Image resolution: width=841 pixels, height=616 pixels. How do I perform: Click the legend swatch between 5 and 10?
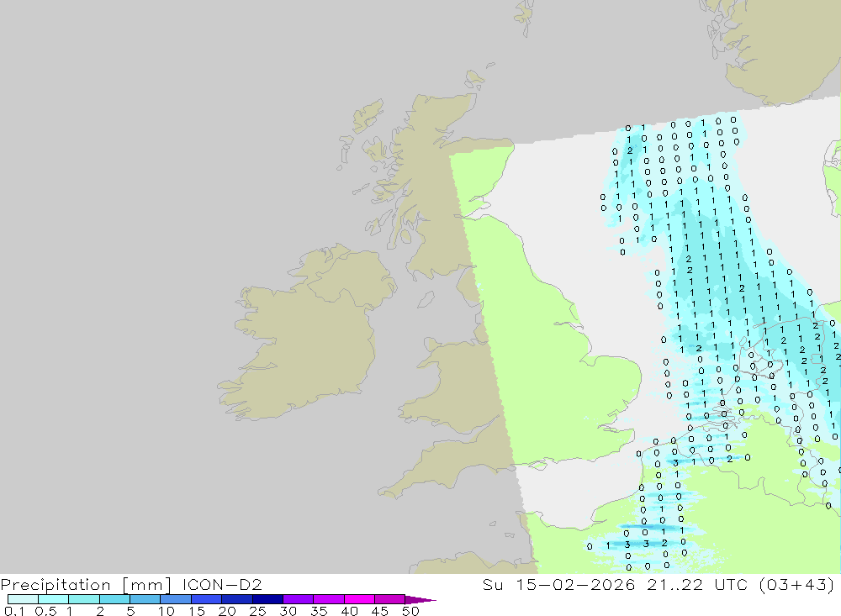click(x=145, y=599)
